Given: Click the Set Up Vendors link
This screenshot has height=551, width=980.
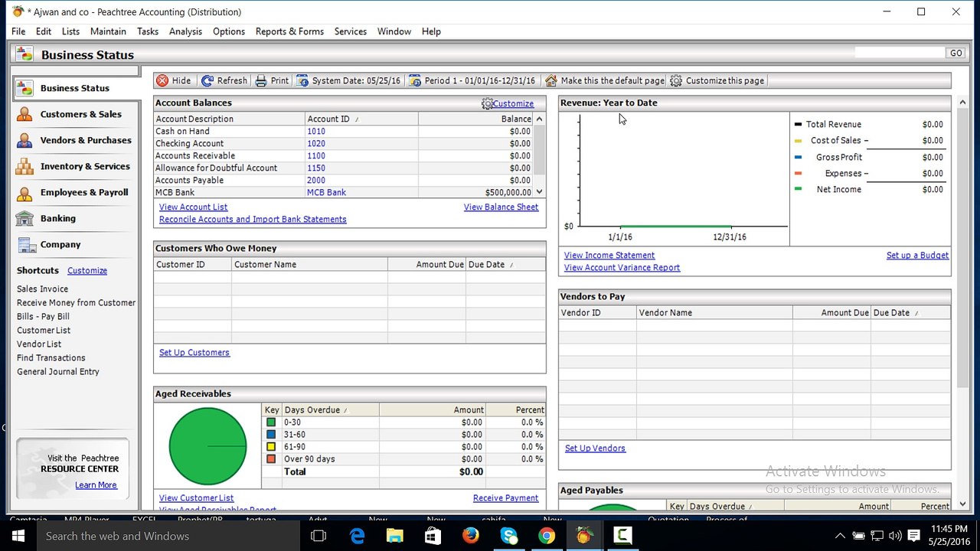Looking at the screenshot, I should point(595,448).
